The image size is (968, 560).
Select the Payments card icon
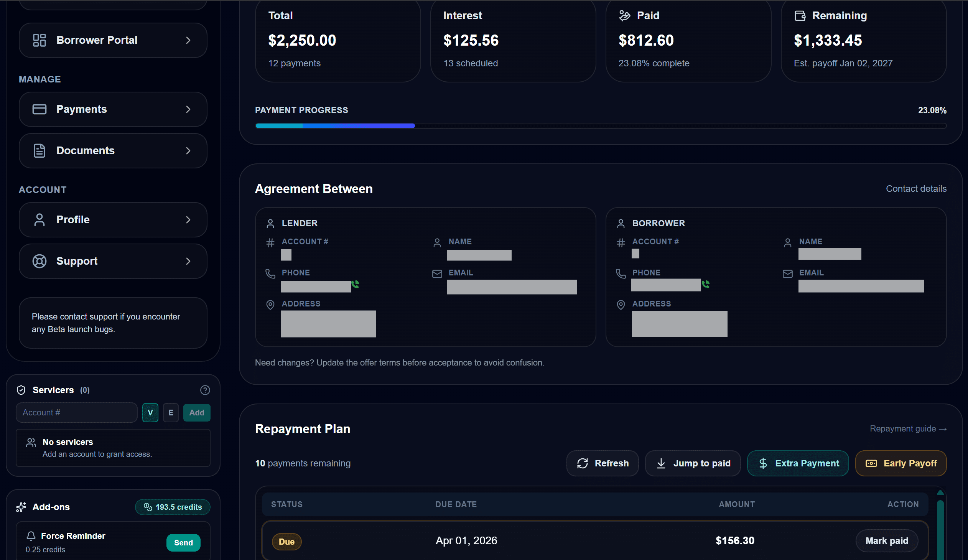[x=39, y=109]
